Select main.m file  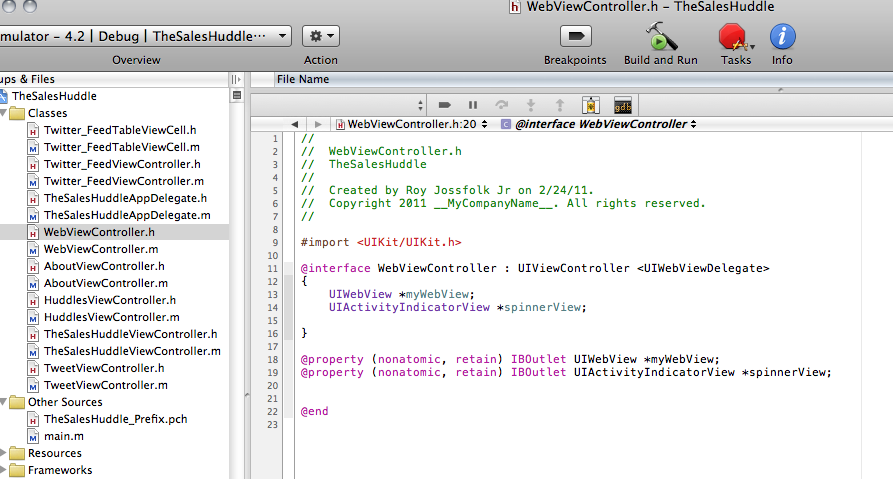coord(64,437)
